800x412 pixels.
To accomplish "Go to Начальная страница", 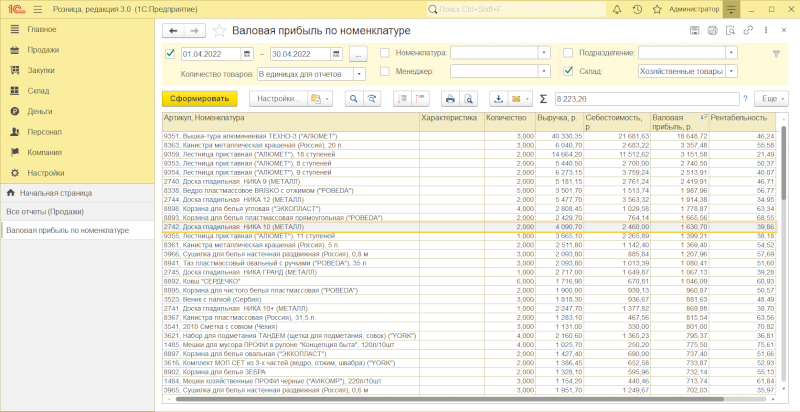I will click(77, 193).
